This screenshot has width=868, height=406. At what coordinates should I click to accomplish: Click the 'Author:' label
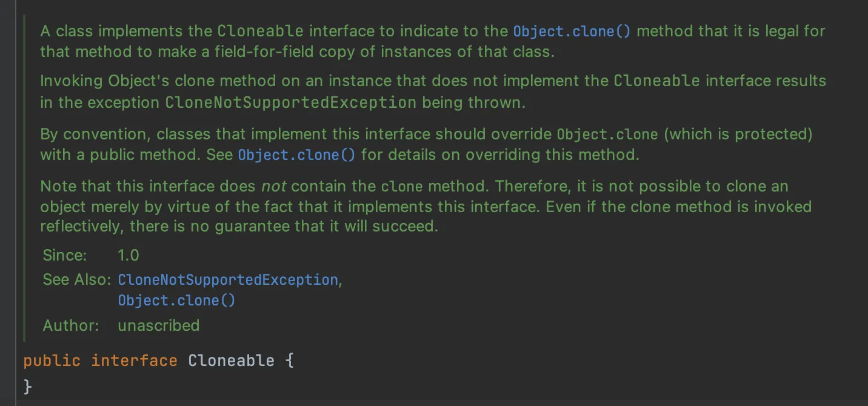click(x=70, y=325)
